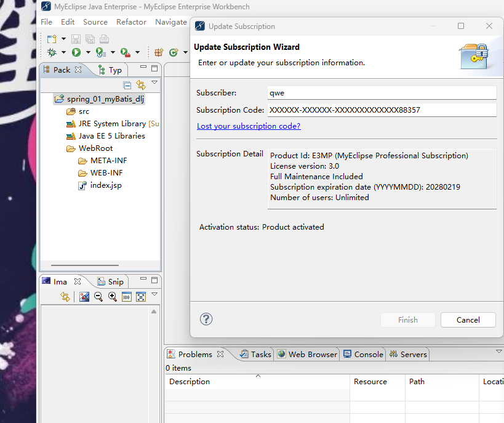Sort Problems by the Description column
The width and height of the screenshot is (504, 423).
coord(257,382)
